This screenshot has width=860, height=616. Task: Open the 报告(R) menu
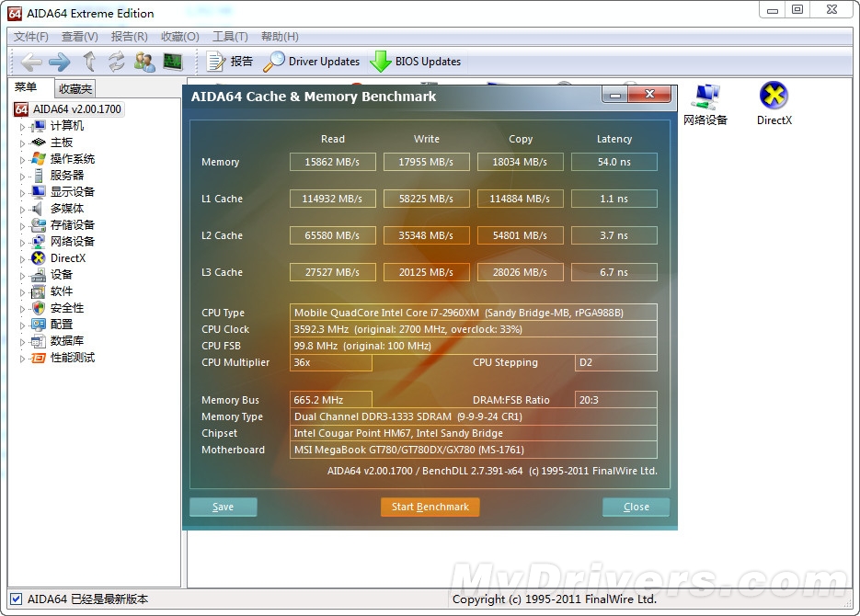129,36
